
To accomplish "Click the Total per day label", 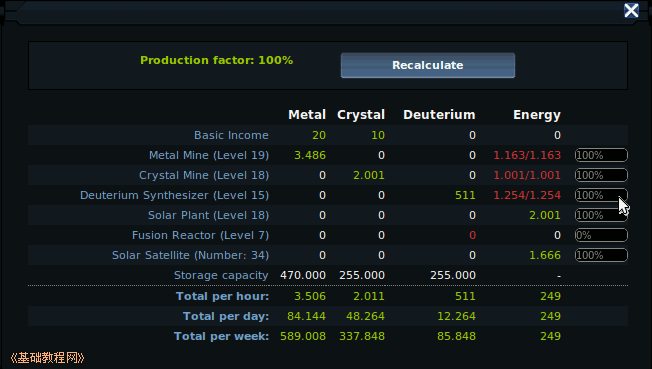I will tap(226, 316).
